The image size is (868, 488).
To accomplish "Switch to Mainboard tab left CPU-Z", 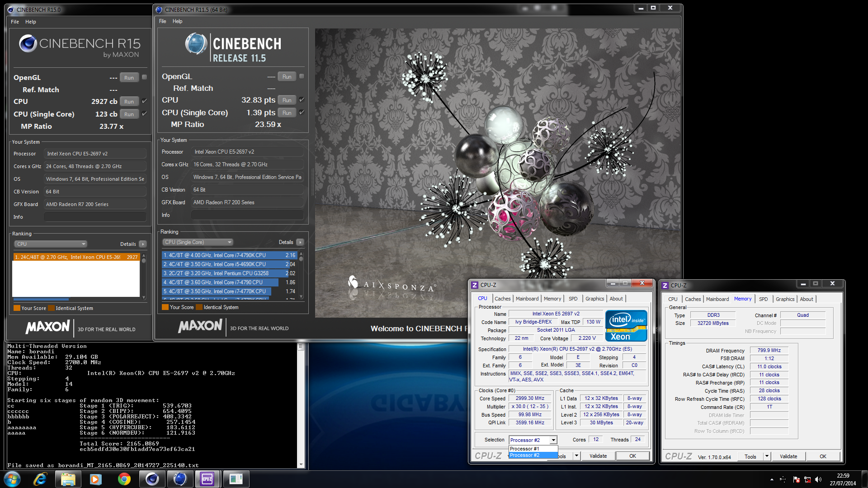I will 527,299.
